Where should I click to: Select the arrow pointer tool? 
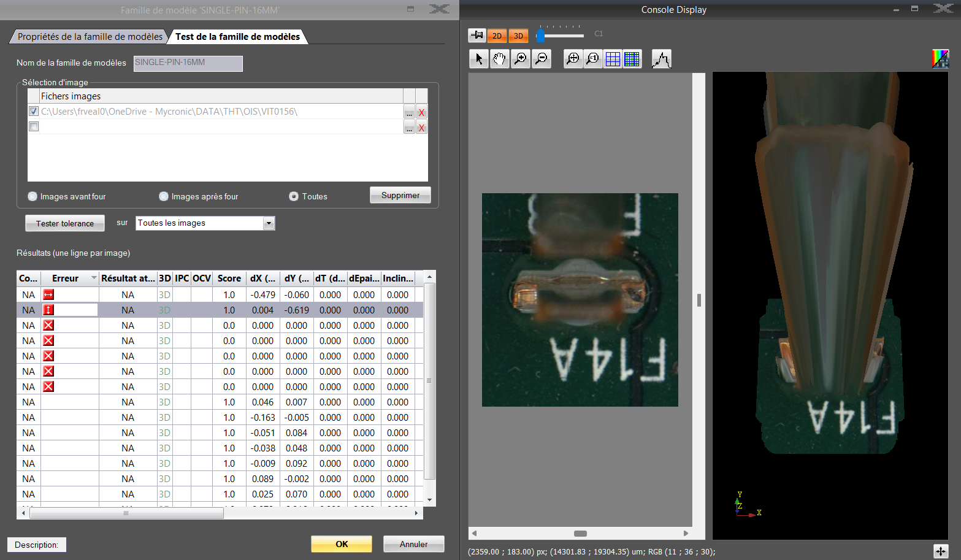click(479, 59)
